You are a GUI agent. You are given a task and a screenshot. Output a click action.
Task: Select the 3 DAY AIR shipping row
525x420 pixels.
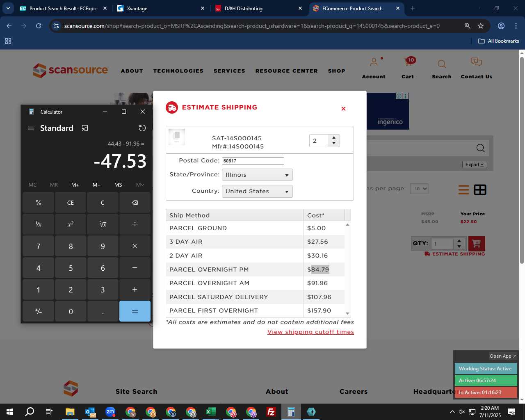[x=255, y=242]
